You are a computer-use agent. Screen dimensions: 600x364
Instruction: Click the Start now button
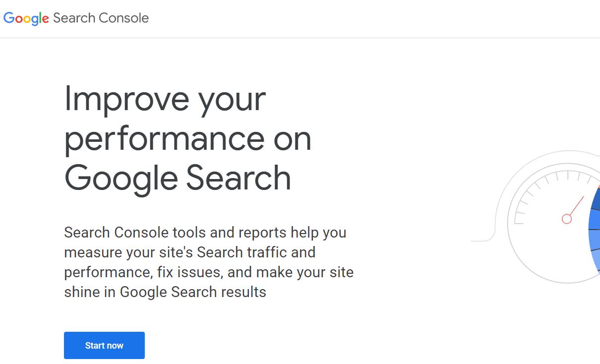point(104,345)
